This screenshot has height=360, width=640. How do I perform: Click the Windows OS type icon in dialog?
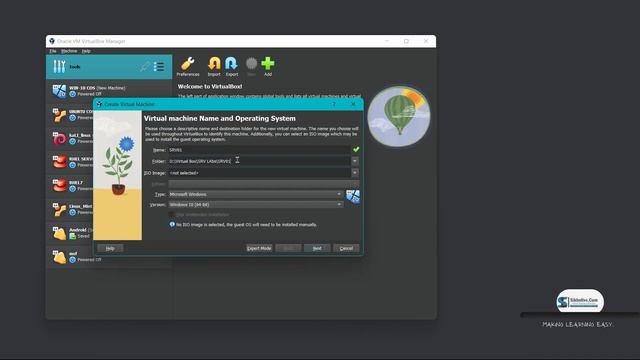[353, 196]
